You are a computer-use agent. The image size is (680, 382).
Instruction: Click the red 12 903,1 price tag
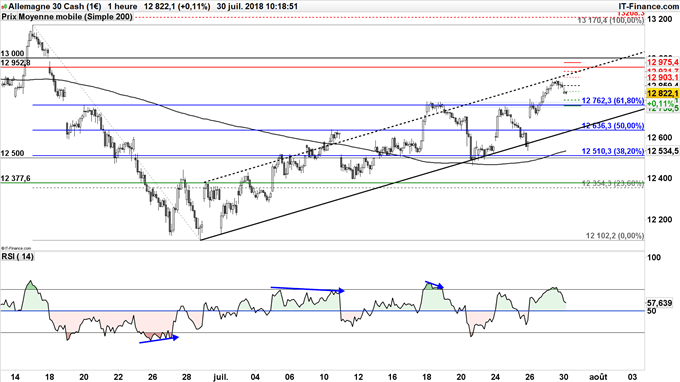coord(663,77)
